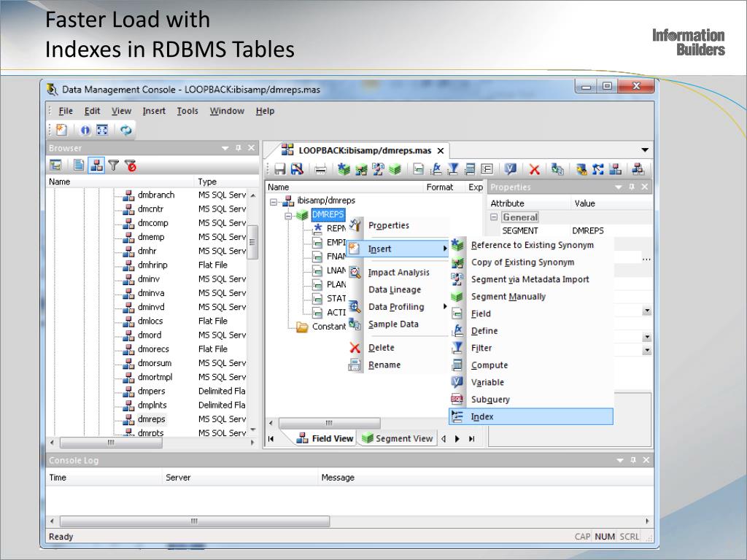Click the plain funnel filter icon in Browser
Screen dimensions: 747x560
[x=113, y=166]
